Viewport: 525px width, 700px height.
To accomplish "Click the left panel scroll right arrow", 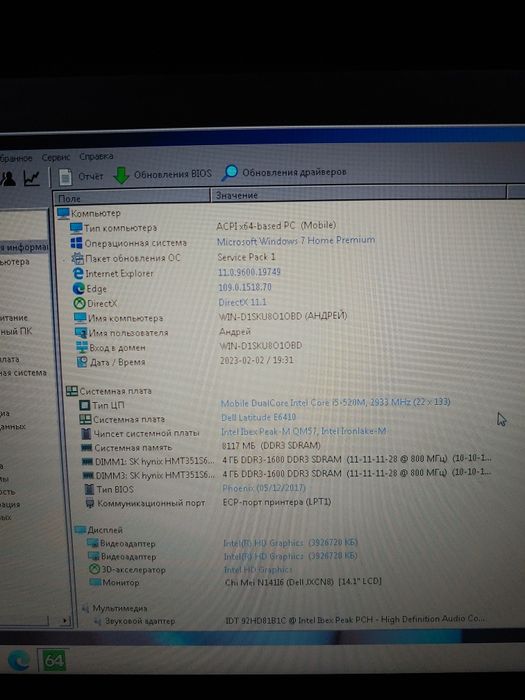I will [x=65, y=621].
